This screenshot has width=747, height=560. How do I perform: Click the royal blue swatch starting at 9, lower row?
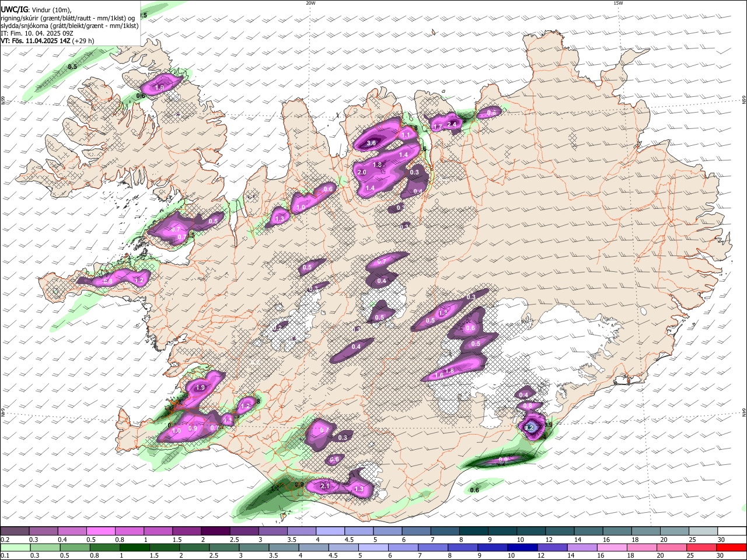(493, 547)
